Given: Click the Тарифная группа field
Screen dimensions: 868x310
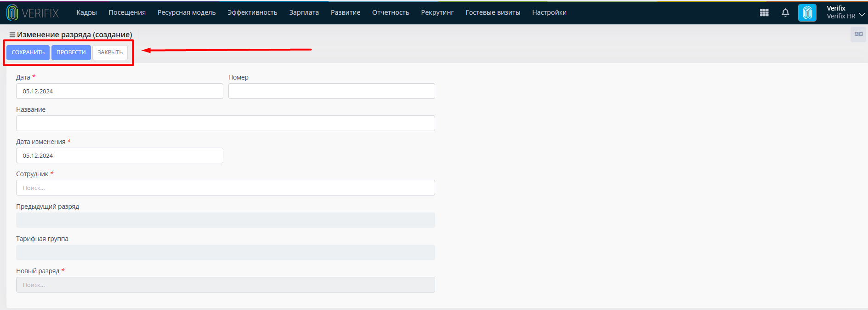Looking at the screenshot, I should (226, 253).
